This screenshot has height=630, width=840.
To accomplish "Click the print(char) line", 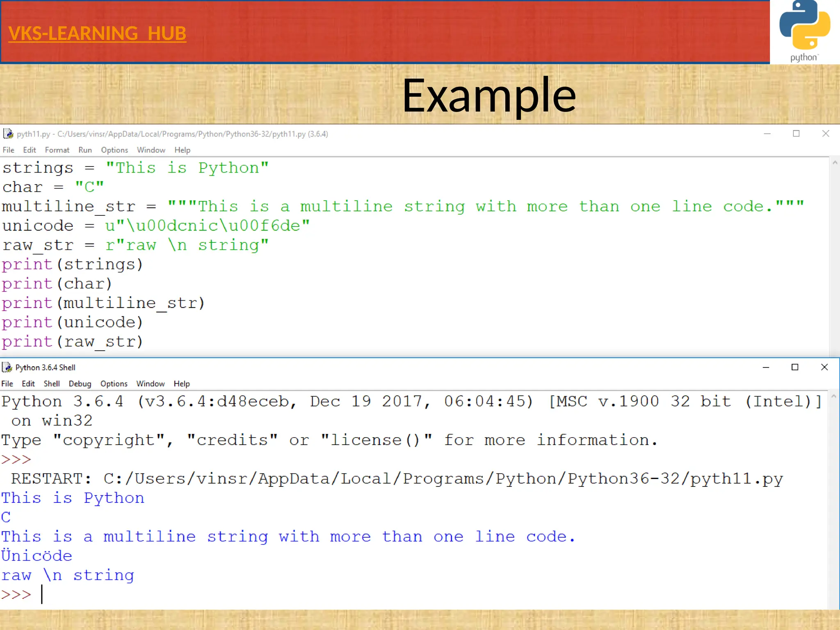I will coord(57,284).
